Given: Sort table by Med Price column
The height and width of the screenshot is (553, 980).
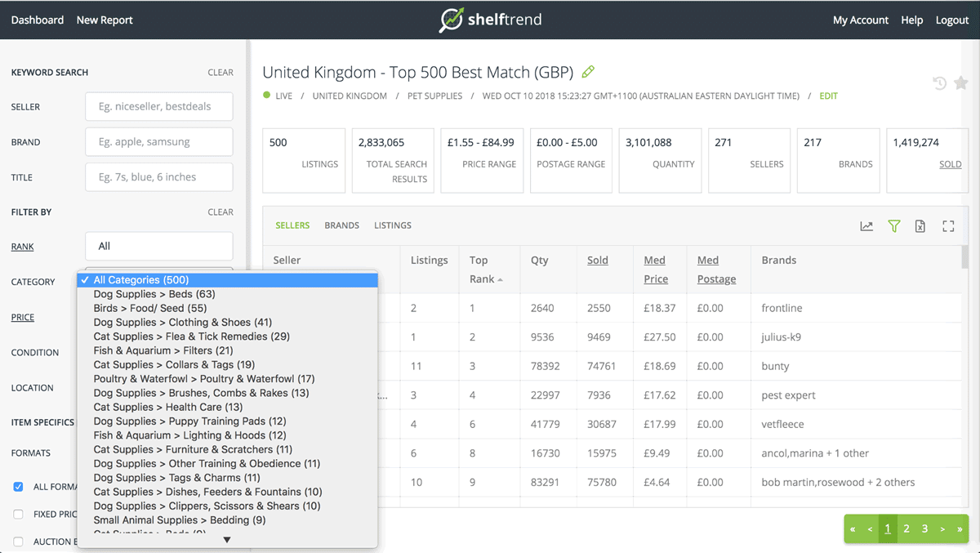Looking at the screenshot, I should pyautogui.click(x=656, y=270).
